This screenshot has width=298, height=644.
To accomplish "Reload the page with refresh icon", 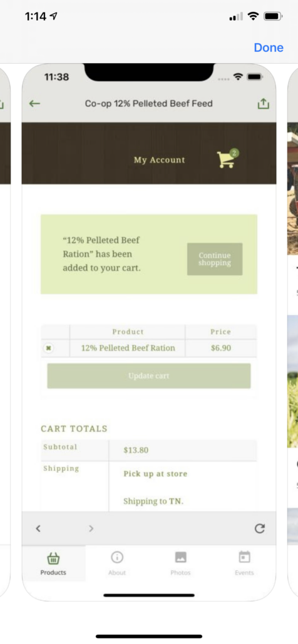I will [259, 528].
